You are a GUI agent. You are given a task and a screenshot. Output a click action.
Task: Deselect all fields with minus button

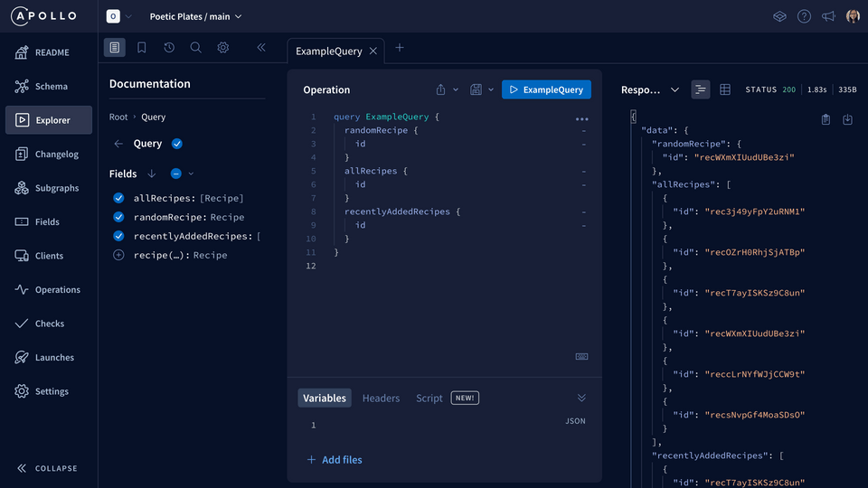click(x=176, y=174)
